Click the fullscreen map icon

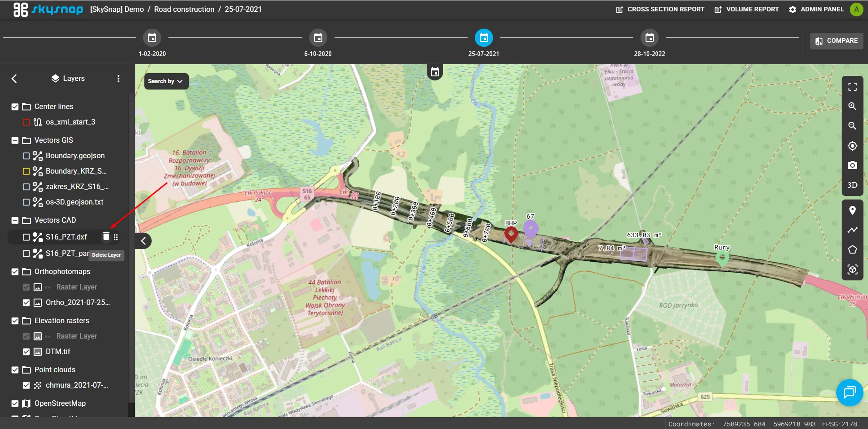point(852,87)
